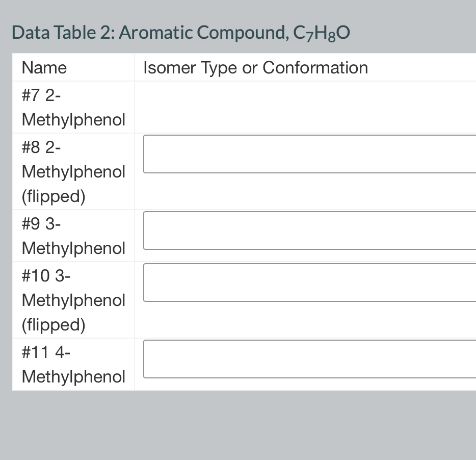Click the input field for #11 4-Methylphenol
Image resolution: width=476 pixels, height=460 pixels.
306,359
